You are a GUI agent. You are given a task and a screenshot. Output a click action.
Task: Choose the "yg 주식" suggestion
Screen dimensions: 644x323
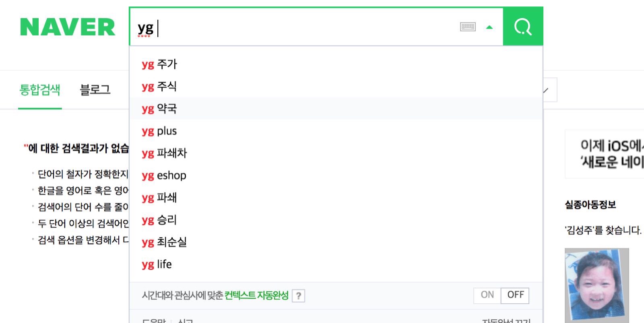[x=159, y=86]
